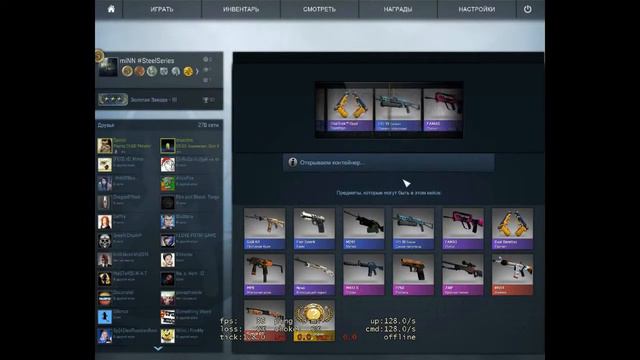Select the orange MP9 case item
The height and width of the screenshot is (360, 640).
pos(264,275)
